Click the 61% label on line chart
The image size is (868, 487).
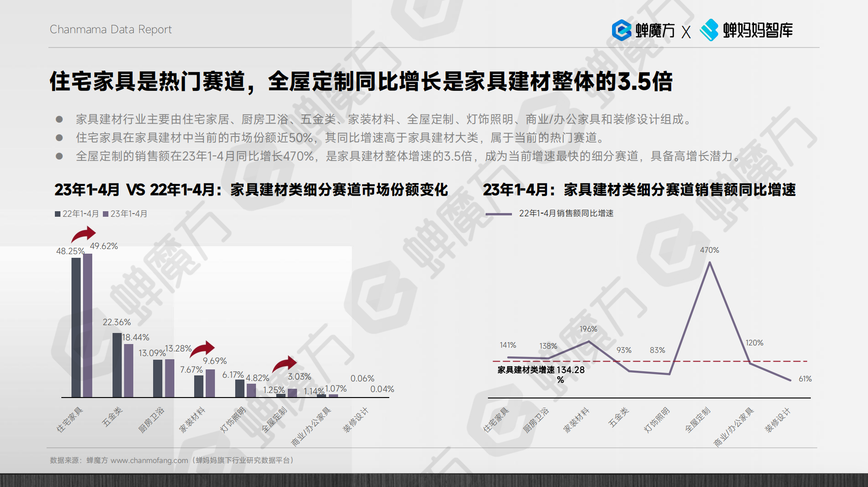coord(805,379)
